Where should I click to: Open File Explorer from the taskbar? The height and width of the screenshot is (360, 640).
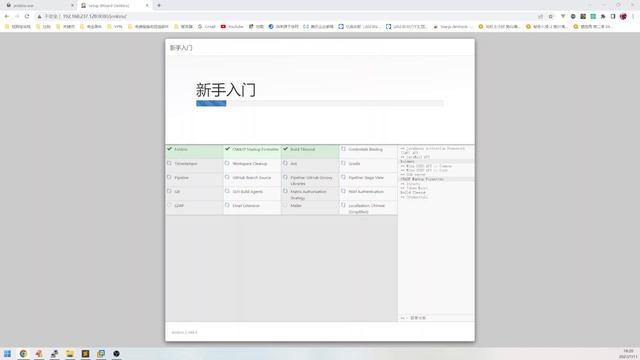tap(70, 353)
